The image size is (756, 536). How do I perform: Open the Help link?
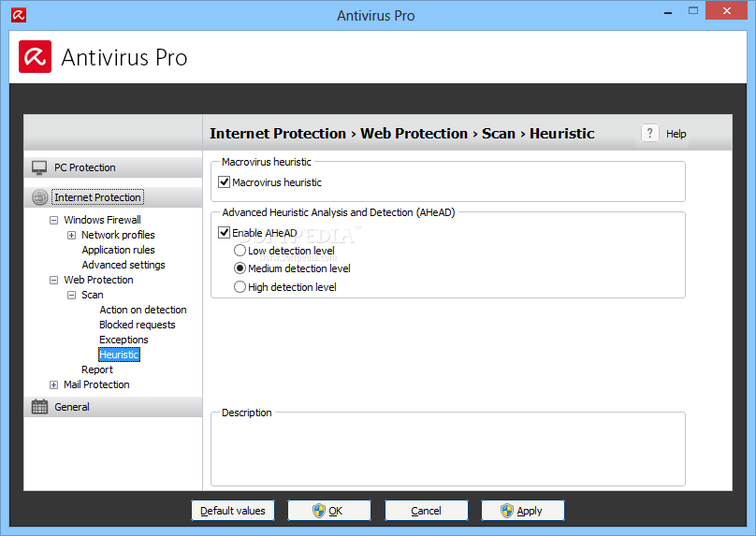tap(676, 134)
